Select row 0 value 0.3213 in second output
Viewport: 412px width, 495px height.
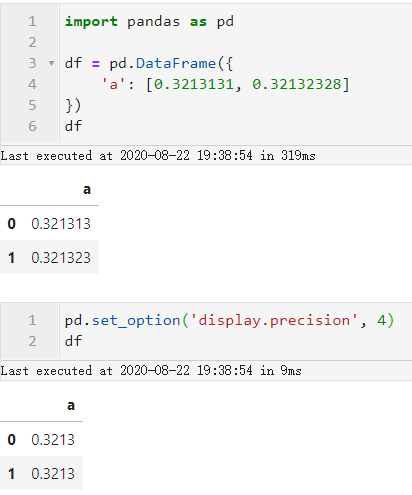(x=53, y=440)
